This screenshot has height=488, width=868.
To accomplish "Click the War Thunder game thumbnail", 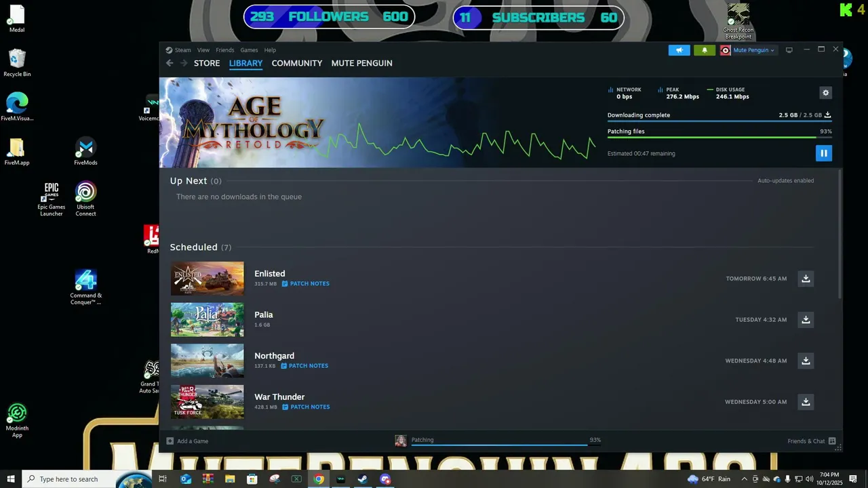I will 207,402.
